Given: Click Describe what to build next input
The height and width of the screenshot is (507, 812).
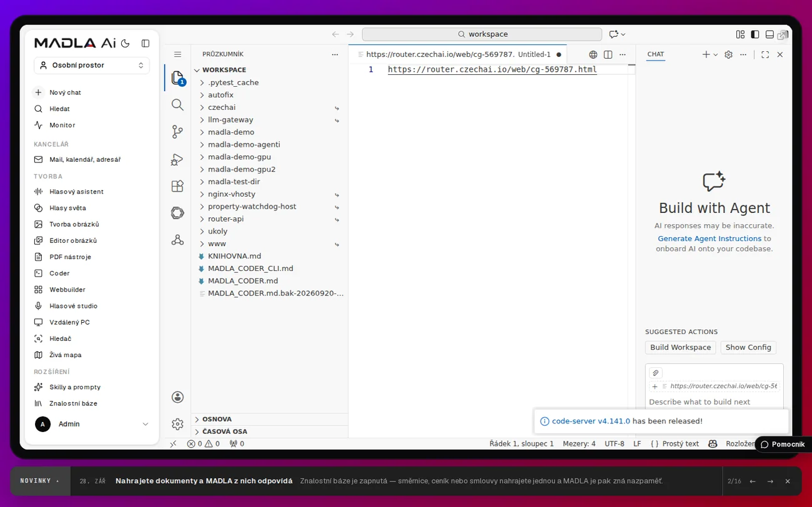Looking at the screenshot, I should tap(714, 402).
